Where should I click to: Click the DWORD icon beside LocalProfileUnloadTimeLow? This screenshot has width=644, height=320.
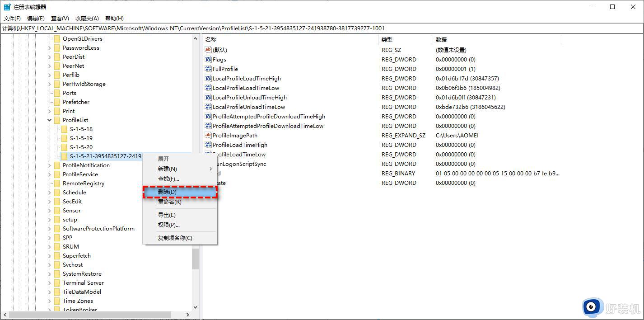tap(208, 107)
